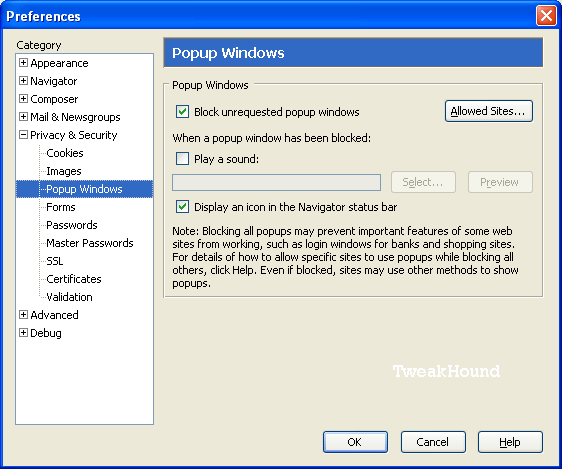Confirm preferences with OK
The width and height of the screenshot is (562, 469).
(x=355, y=442)
